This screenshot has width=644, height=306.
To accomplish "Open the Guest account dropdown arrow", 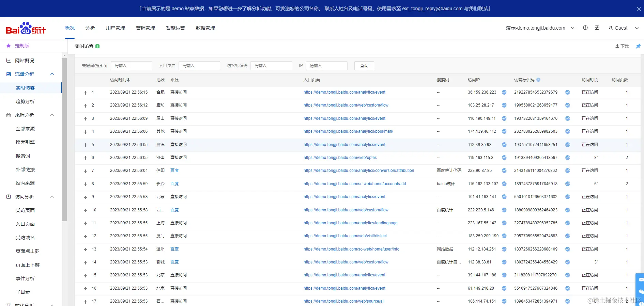I will (x=637, y=28).
